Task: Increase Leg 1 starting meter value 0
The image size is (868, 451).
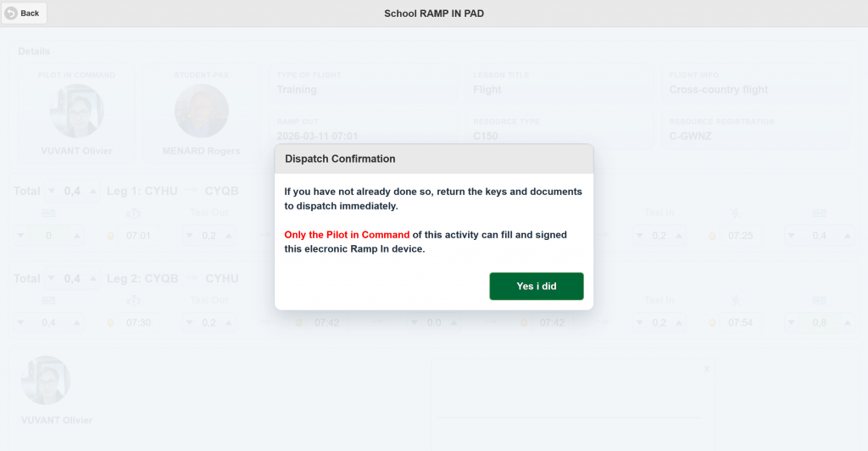Action: pos(78,235)
